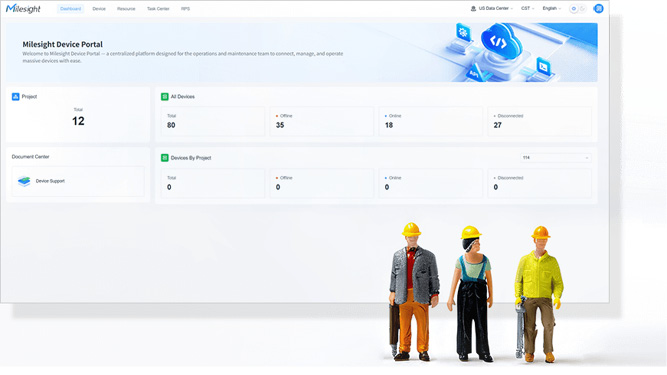Screen dimensions: 667x375
Task: Click the Milesight Device Portal title
Action: tap(63, 44)
